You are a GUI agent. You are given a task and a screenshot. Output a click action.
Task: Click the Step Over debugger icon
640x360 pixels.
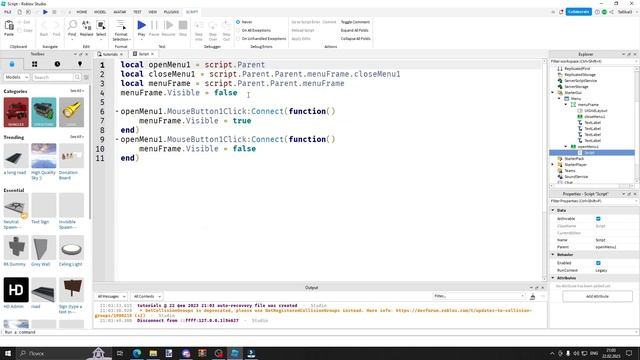click(x=213, y=26)
